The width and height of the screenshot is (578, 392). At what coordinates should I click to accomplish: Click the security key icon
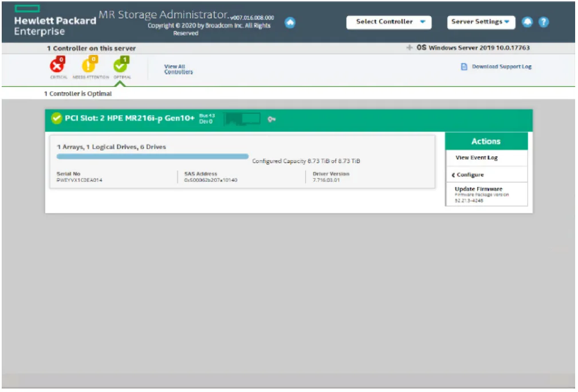[272, 120]
